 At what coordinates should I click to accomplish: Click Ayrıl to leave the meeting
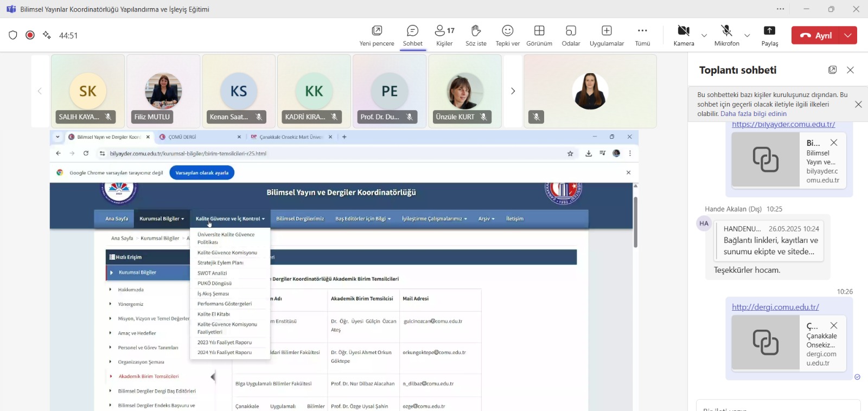[x=816, y=35]
